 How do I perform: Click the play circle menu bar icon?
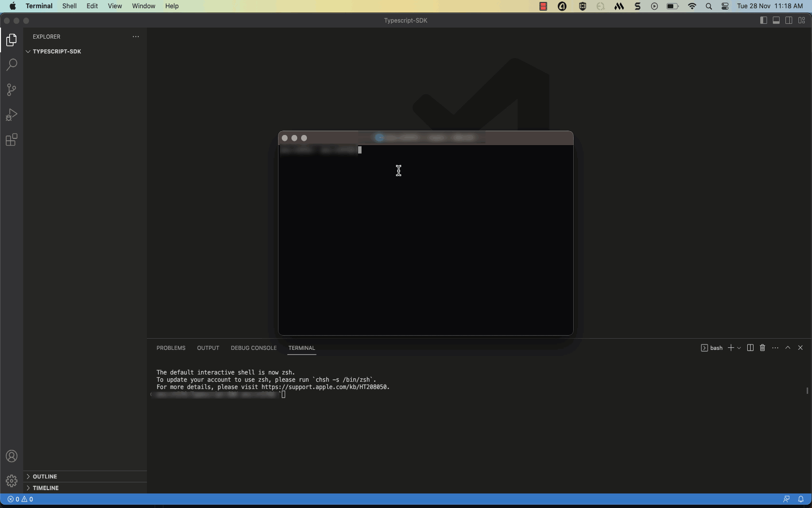tap(654, 6)
